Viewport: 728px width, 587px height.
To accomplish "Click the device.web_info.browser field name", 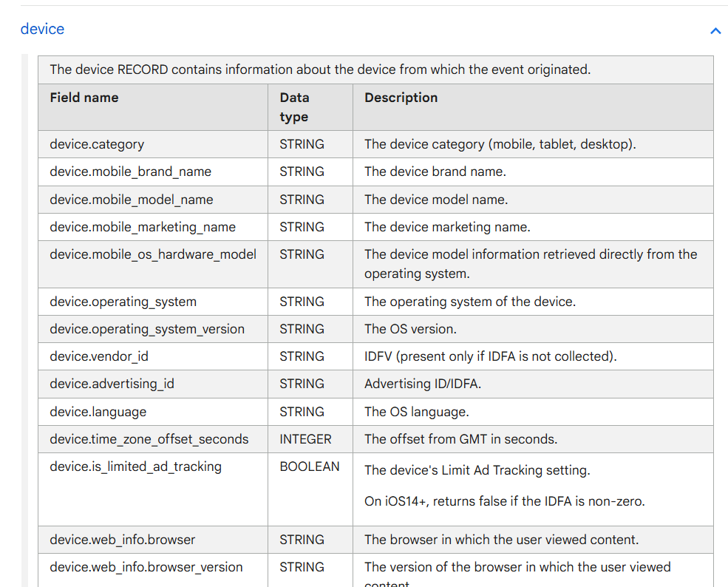I will pos(122,540).
